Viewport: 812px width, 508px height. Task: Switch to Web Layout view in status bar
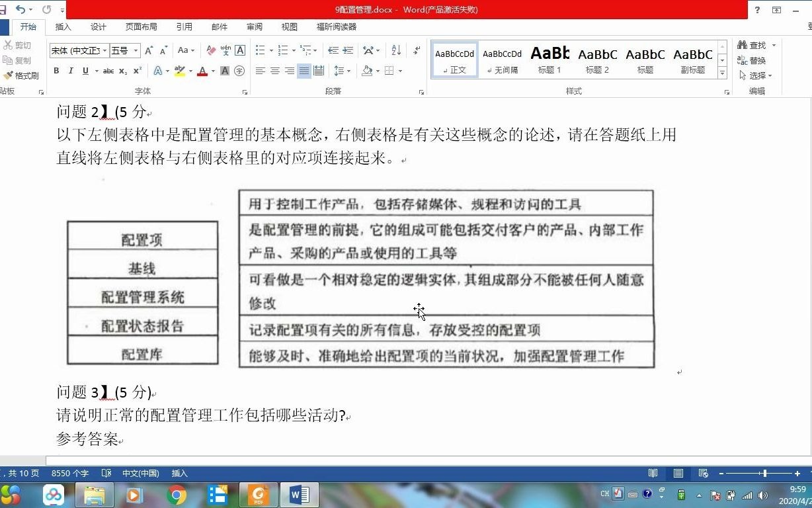(x=703, y=474)
